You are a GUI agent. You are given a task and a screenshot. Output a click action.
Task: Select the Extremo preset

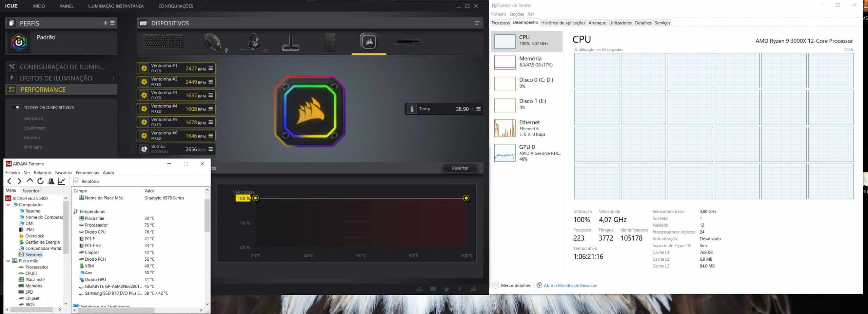32,137
